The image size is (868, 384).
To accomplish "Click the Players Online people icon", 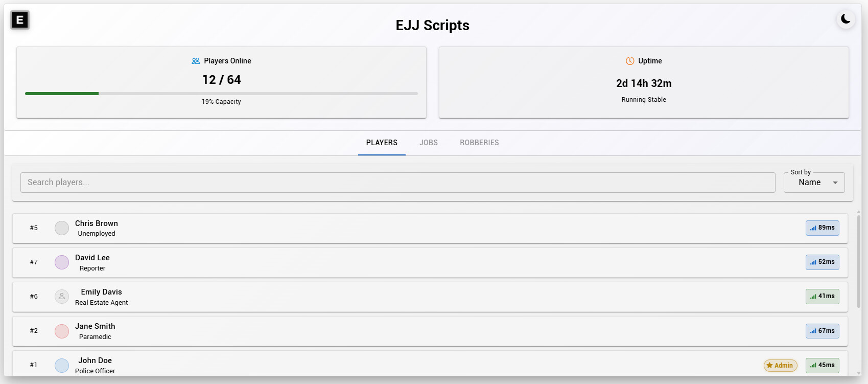I will coord(195,60).
